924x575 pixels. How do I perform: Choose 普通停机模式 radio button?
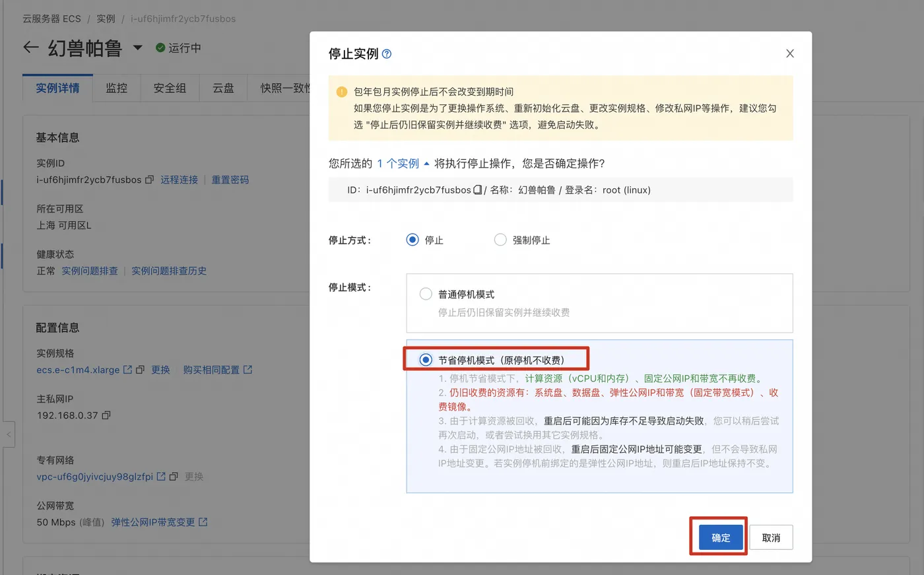(x=426, y=294)
